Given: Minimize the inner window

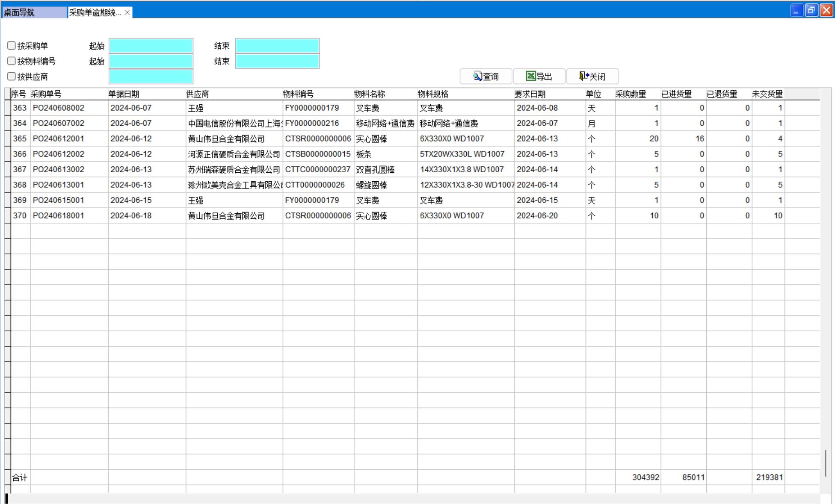Looking at the screenshot, I should pyautogui.click(x=796, y=10).
